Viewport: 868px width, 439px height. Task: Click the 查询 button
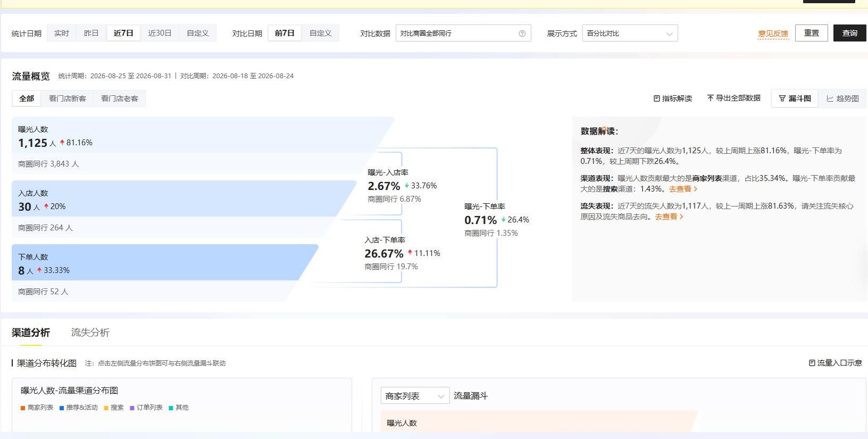coord(850,33)
